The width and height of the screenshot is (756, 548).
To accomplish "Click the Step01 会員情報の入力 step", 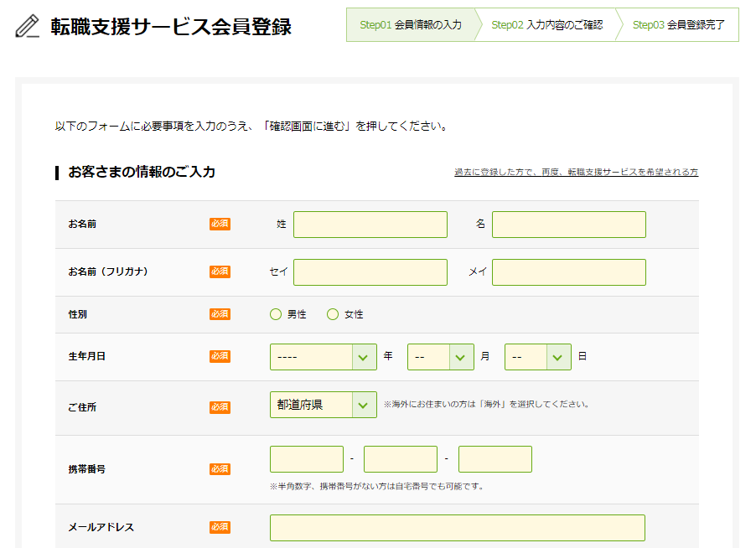I will pos(411,24).
